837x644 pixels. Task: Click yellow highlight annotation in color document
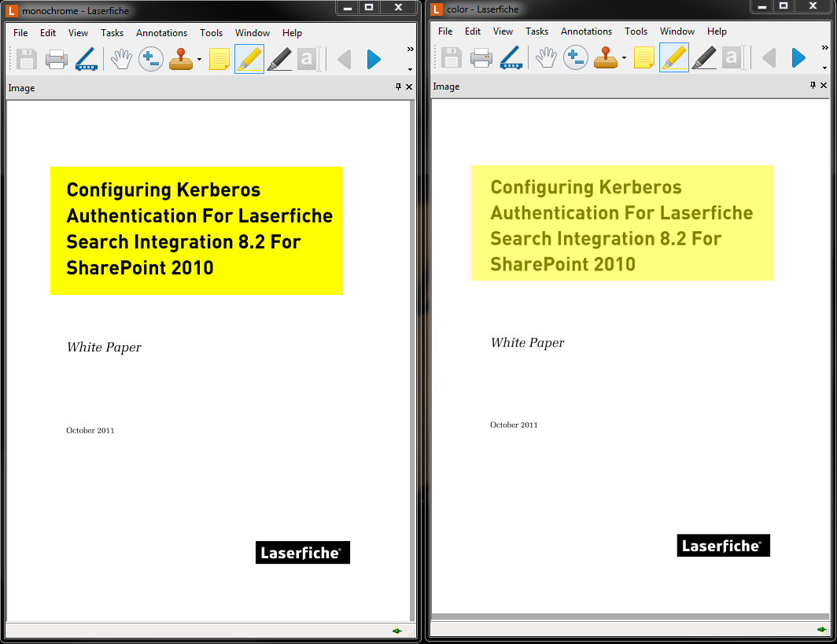click(x=622, y=223)
